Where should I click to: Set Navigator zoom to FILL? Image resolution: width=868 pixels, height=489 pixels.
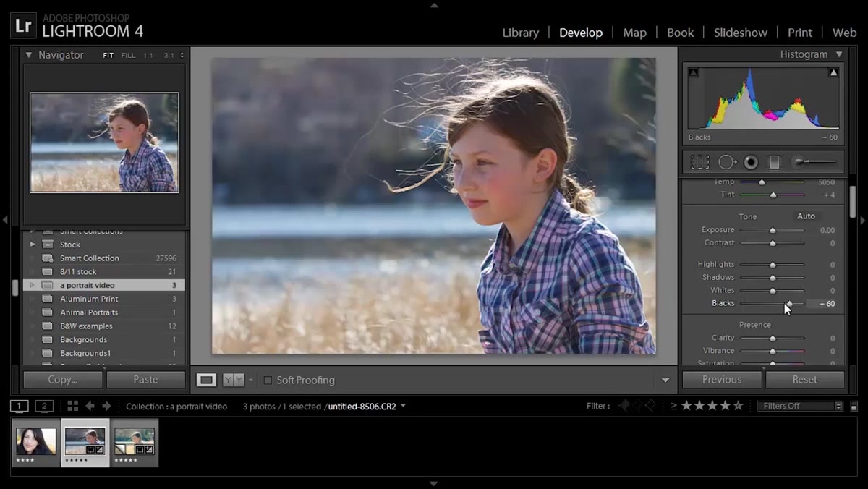128,55
